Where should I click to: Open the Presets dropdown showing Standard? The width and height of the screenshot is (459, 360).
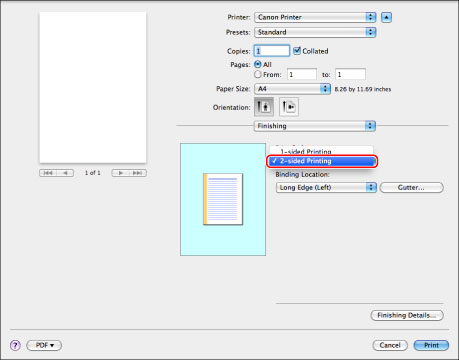(x=315, y=32)
